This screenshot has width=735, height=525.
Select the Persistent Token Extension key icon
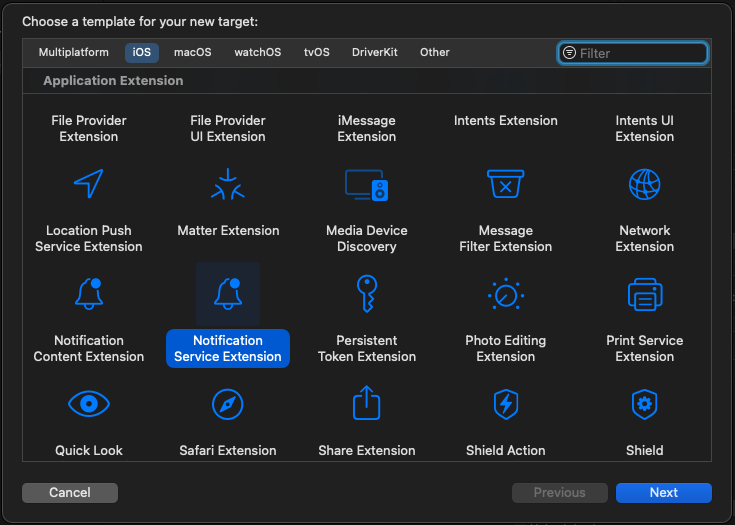click(367, 294)
